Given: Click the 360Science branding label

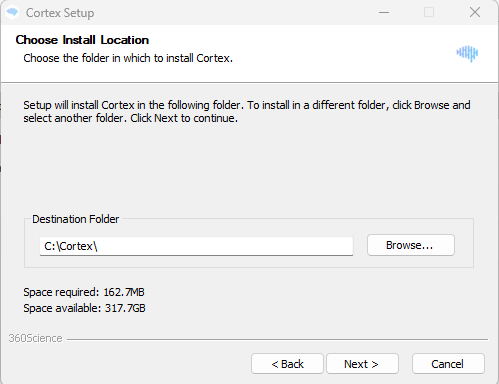Looking at the screenshot, I should [35, 338].
